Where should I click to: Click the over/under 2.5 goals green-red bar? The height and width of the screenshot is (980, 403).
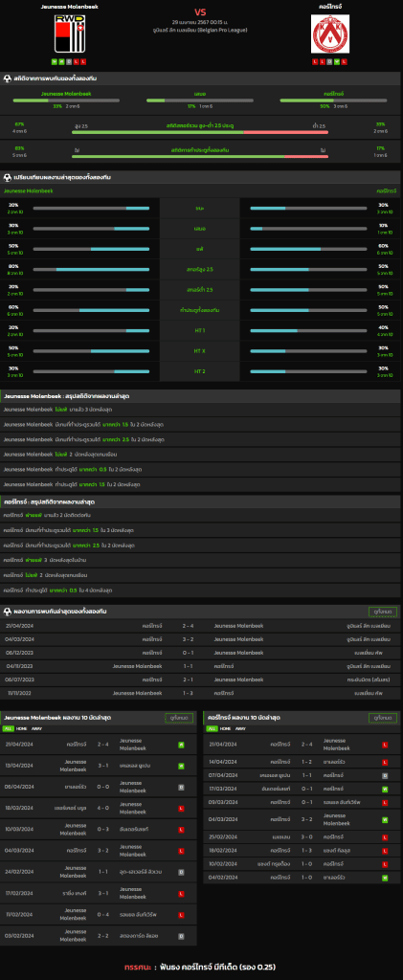[x=200, y=132]
